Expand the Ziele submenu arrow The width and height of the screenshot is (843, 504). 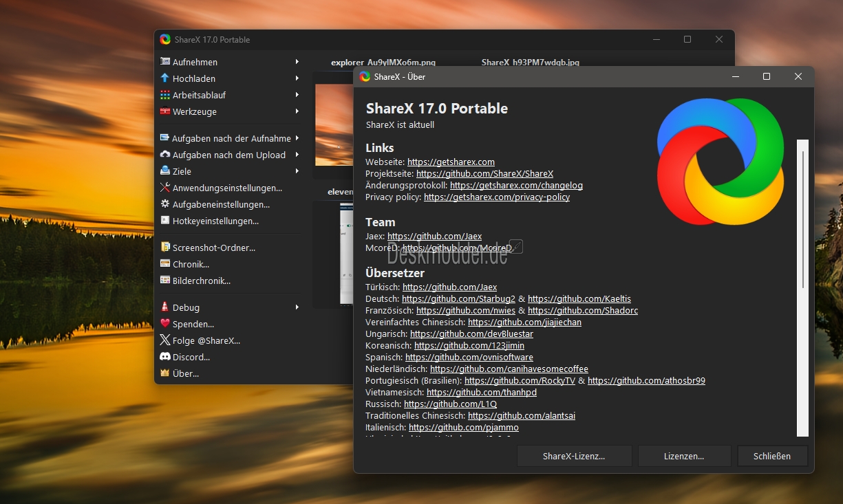[297, 171]
